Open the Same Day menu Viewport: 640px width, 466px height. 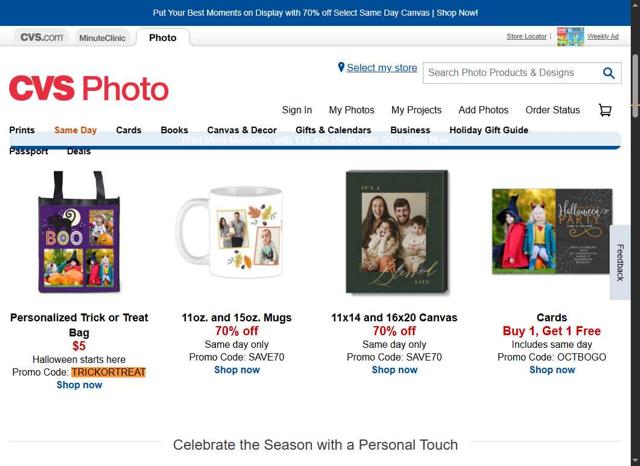click(75, 130)
